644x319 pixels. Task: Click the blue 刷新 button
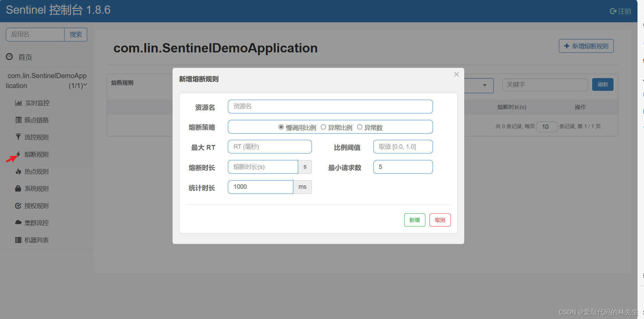pyautogui.click(x=603, y=85)
